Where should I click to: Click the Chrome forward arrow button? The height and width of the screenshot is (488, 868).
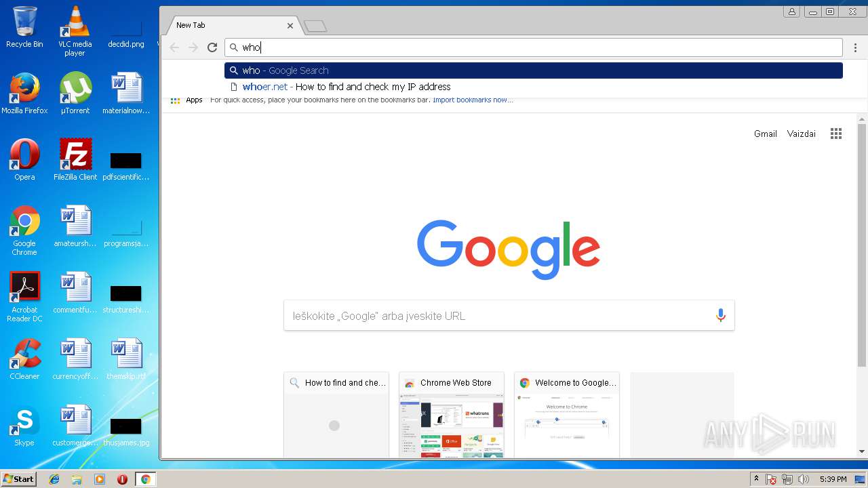click(x=193, y=47)
